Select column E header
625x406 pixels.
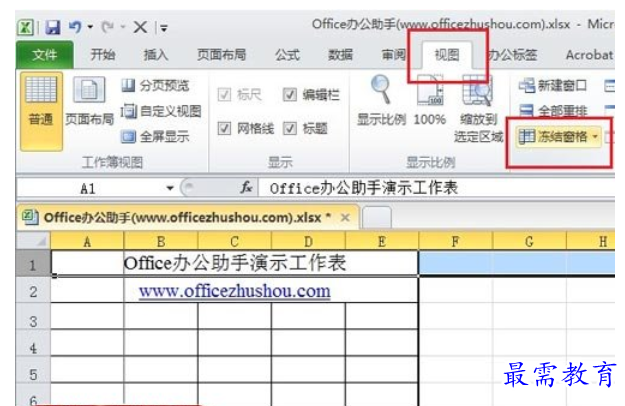click(382, 241)
